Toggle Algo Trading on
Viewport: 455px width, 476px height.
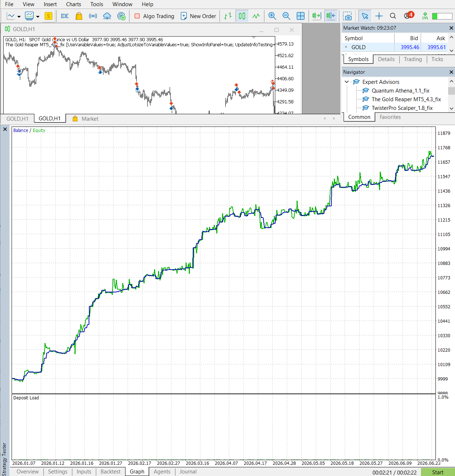(154, 16)
